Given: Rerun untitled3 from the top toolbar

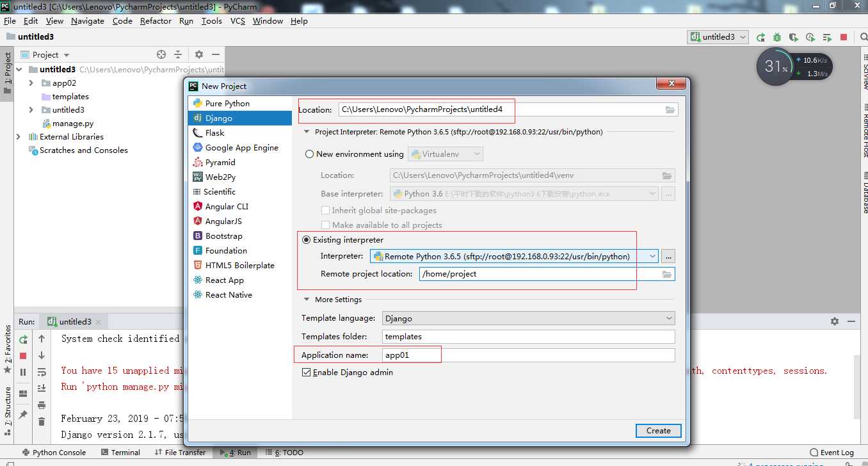Looking at the screenshot, I should point(760,37).
